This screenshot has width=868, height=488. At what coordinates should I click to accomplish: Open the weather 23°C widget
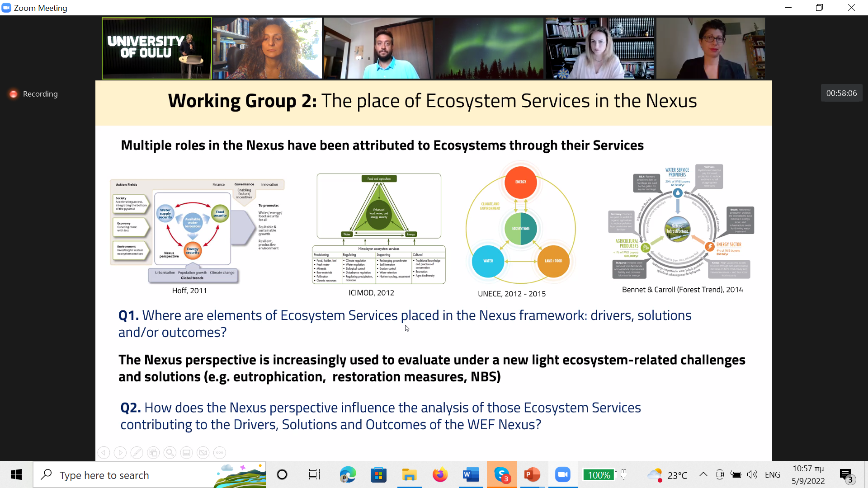coord(668,475)
